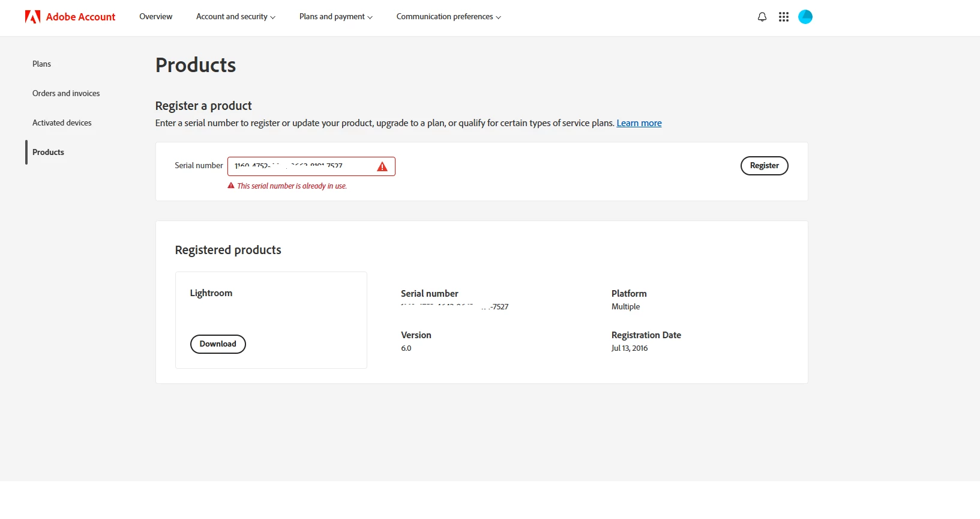Click the Lightroom product card

271,312
